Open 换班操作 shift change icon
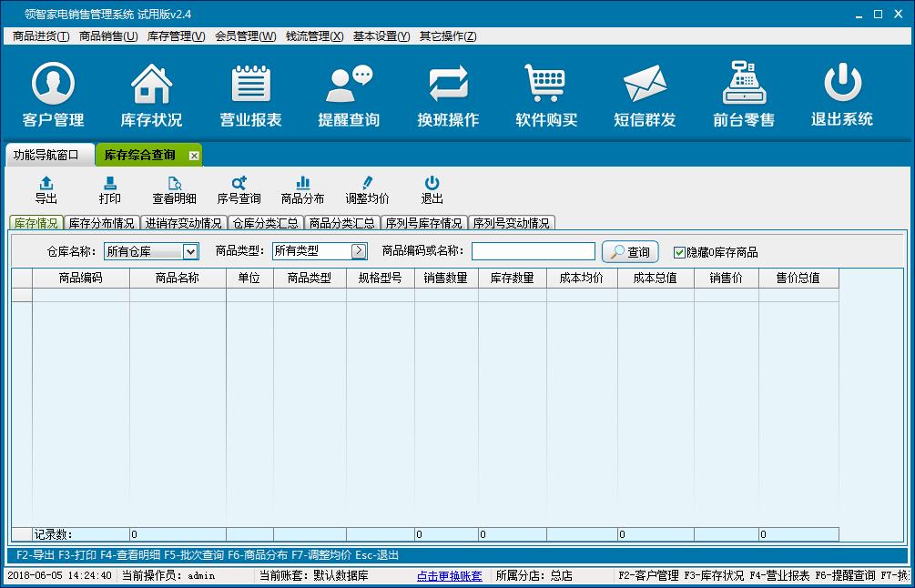Image resolution: width=915 pixels, height=588 pixels. point(448,95)
